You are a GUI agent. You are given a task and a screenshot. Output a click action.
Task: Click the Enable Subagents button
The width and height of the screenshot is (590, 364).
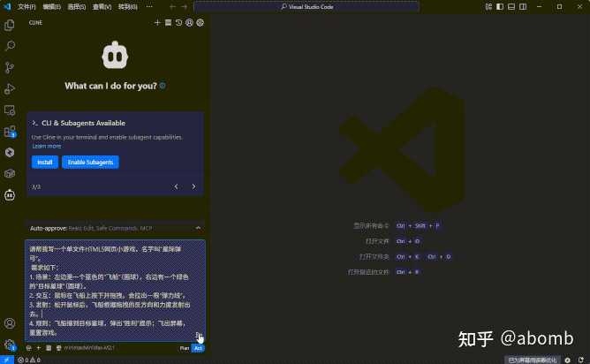(x=90, y=163)
